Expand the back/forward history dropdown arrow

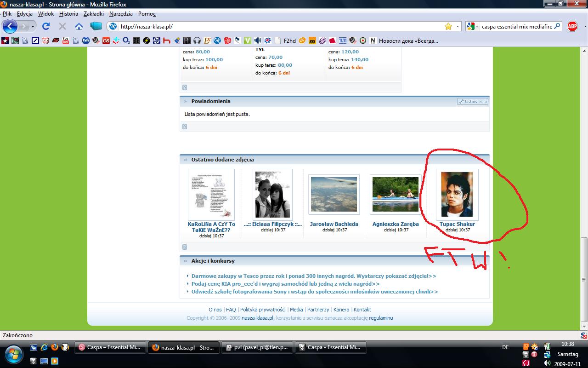[x=33, y=26]
